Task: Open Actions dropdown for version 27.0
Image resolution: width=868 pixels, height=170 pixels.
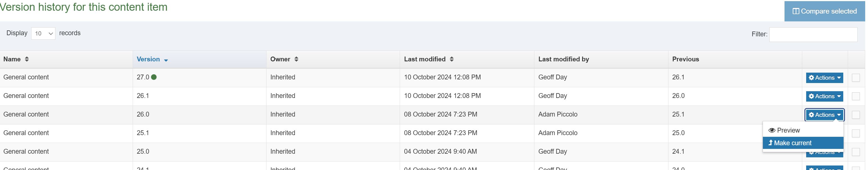Action: tap(824, 78)
